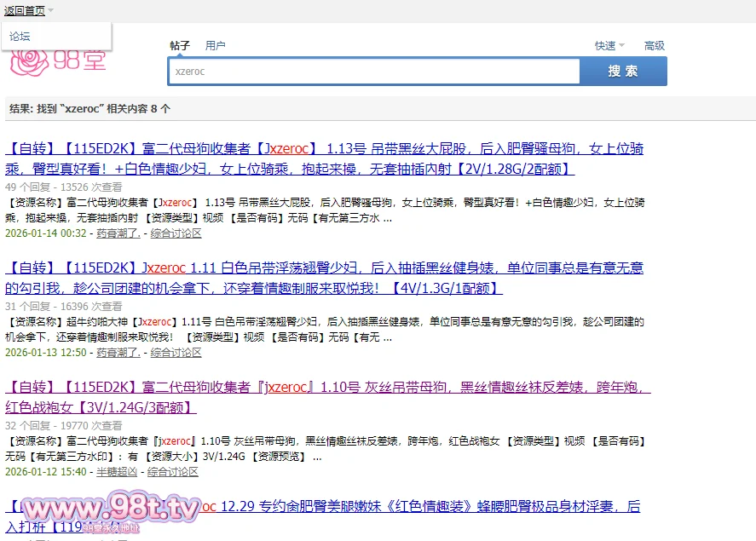Viewport: 756px width, 541px height.
Task: Open author 药膏潮了. on the 2026-01-14 post
Action: (x=118, y=233)
